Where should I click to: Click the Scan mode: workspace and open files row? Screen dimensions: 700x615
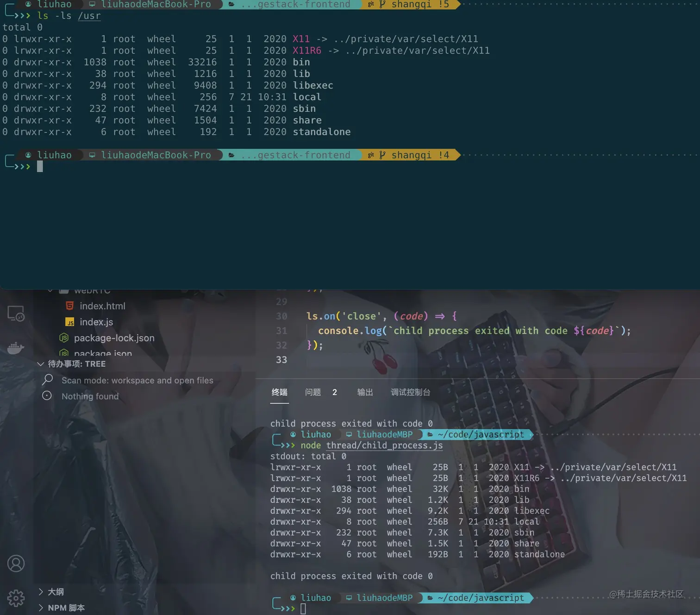coord(137,380)
